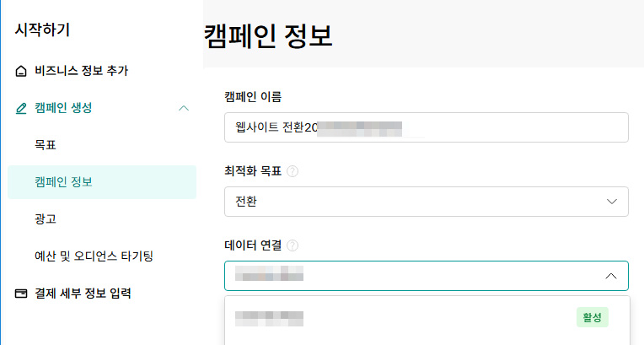Click the pencil icon beside 캠페인 생성
The image size is (644, 345).
(x=21, y=108)
